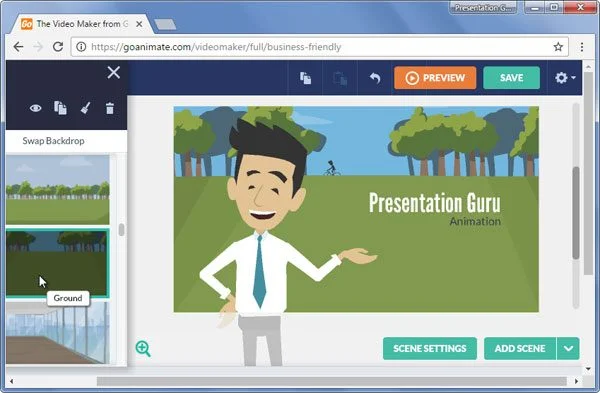The width and height of the screenshot is (600, 393).
Task: Open the SCENE SETTINGS panel
Action: click(x=430, y=348)
